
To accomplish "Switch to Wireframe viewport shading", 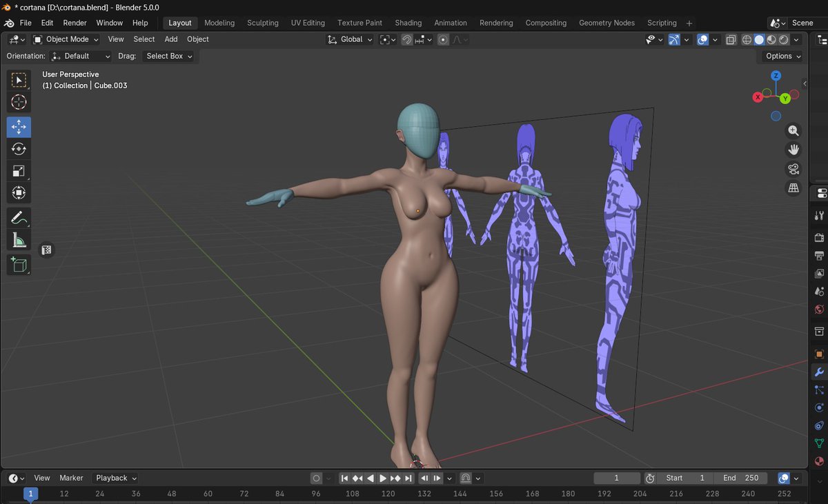I will click(747, 39).
